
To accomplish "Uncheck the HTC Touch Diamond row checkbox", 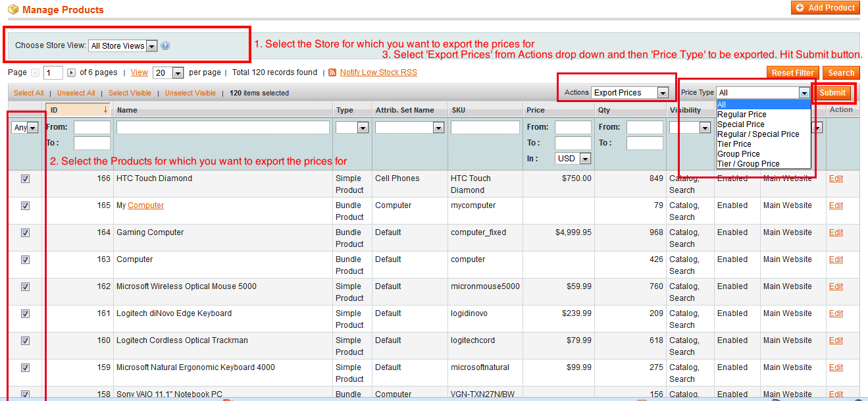I will click(x=24, y=178).
